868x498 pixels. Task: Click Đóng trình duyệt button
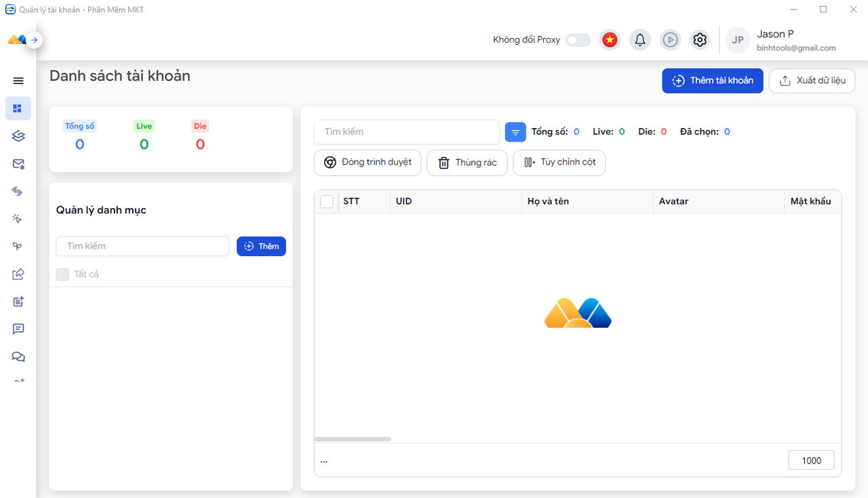click(368, 163)
